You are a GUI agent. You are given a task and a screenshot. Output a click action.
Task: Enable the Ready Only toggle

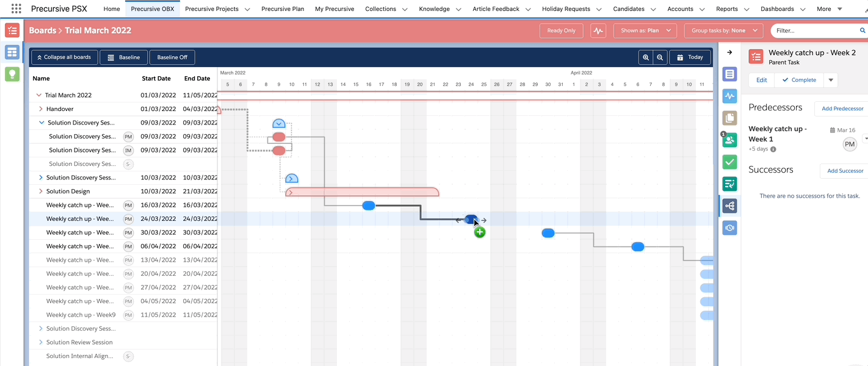[561, 30]
